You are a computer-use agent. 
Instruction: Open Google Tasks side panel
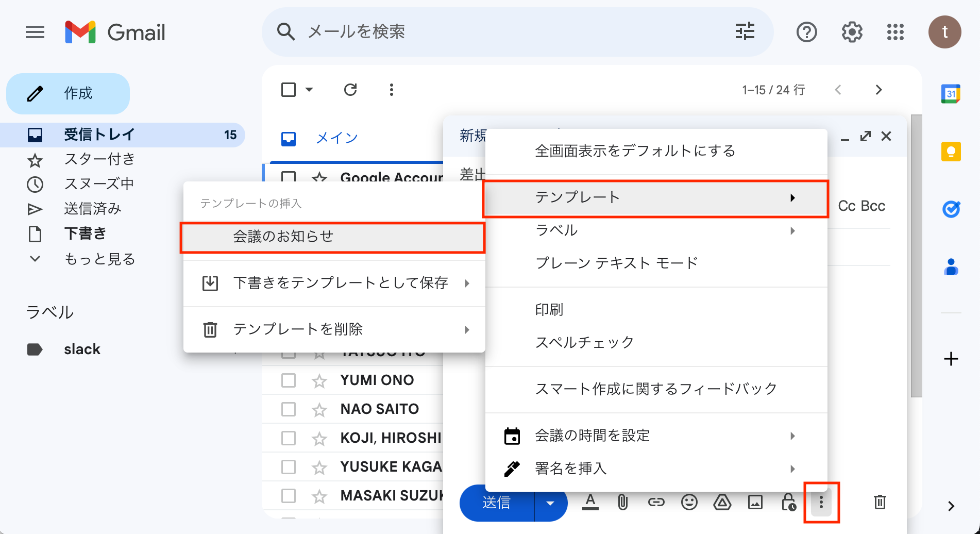pyautogui.click(x=951, y=209)
